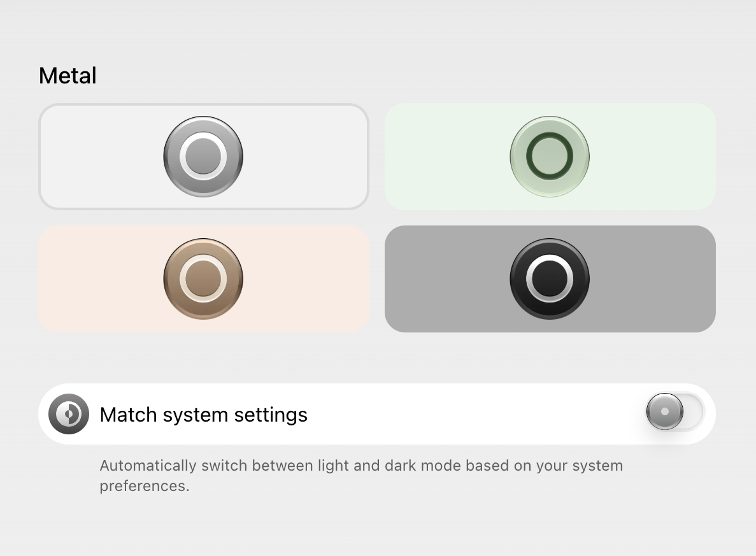Click the description text about system preferences
This screenshot has height=556, width=756.
pyautogui.click(x=360, y=474)
